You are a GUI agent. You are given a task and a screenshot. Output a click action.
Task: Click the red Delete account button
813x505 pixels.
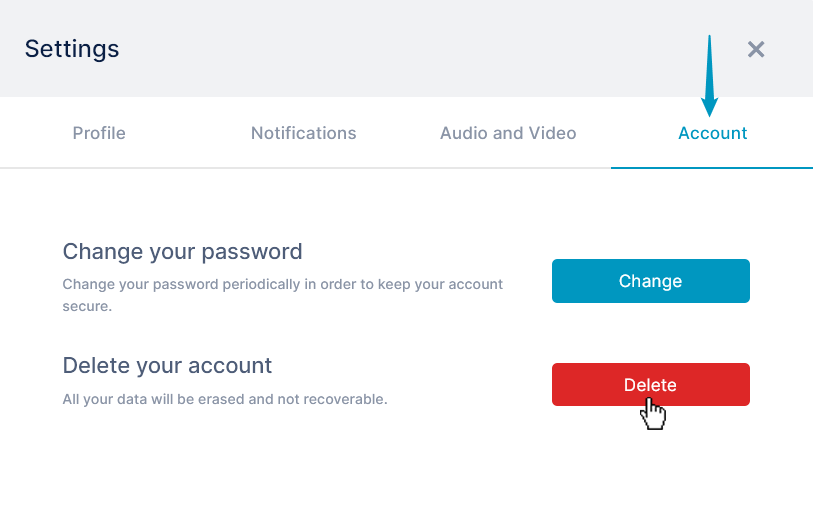tap(651, 385)
